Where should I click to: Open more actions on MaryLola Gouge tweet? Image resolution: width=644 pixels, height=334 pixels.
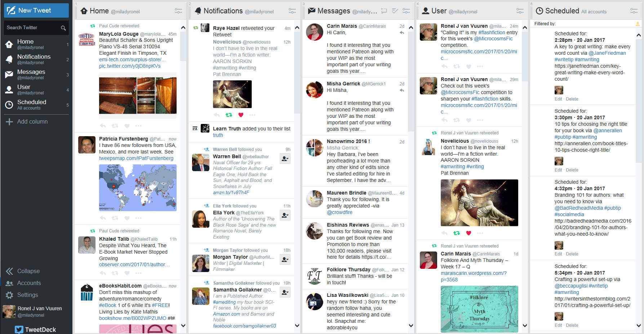pos(138,126)
